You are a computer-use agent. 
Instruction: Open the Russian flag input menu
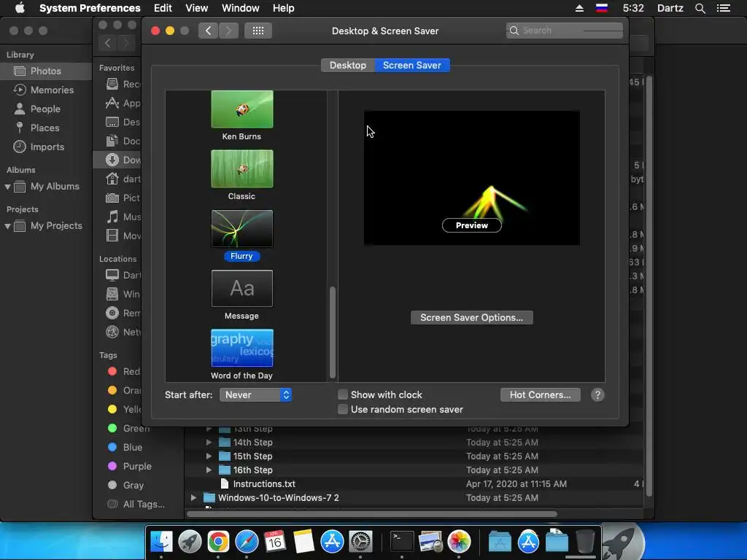602,8
